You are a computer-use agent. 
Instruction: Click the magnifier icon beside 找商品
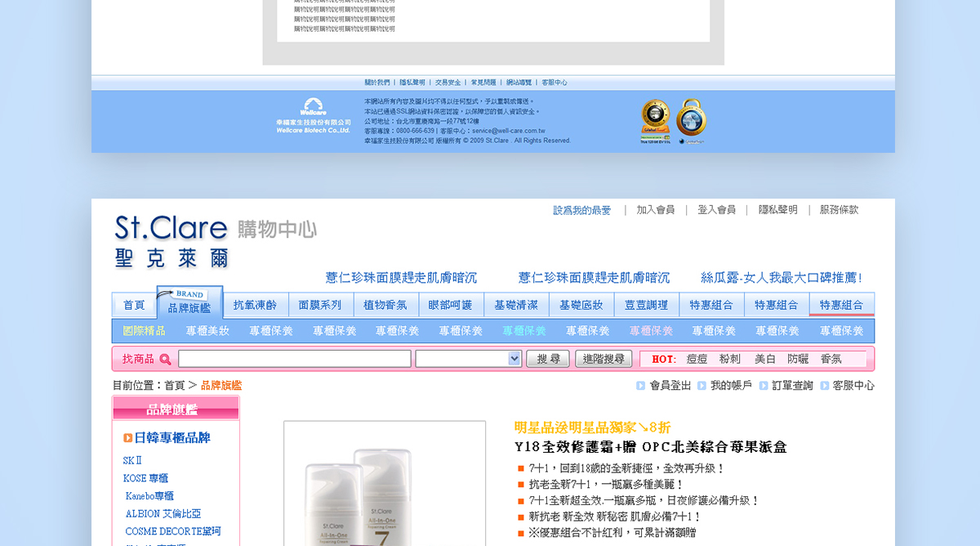pyautogui.click(x=165, y=359)
